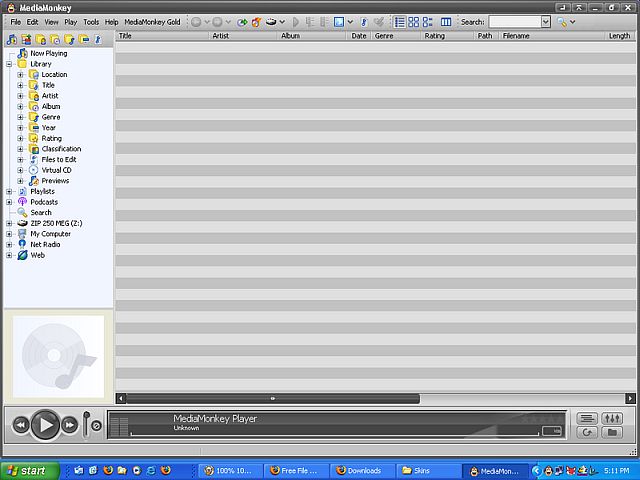Expand the Podcasts node
640x480 pixels.
9,202
